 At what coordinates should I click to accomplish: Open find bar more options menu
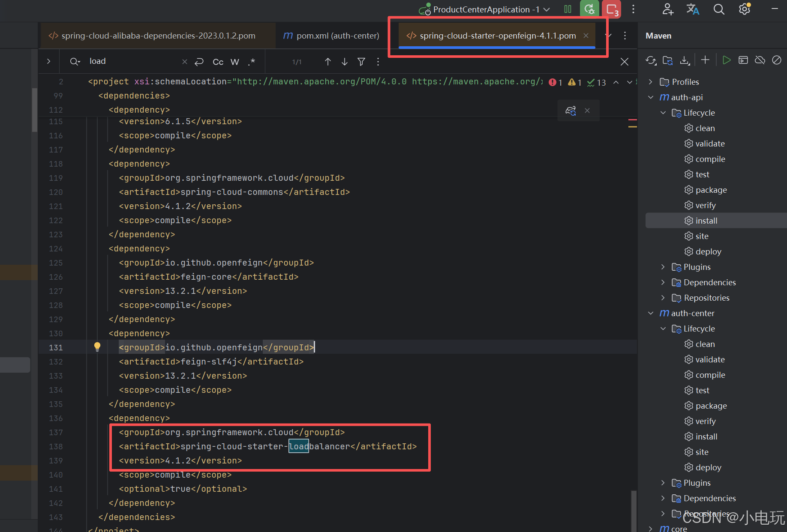[378, 62]
